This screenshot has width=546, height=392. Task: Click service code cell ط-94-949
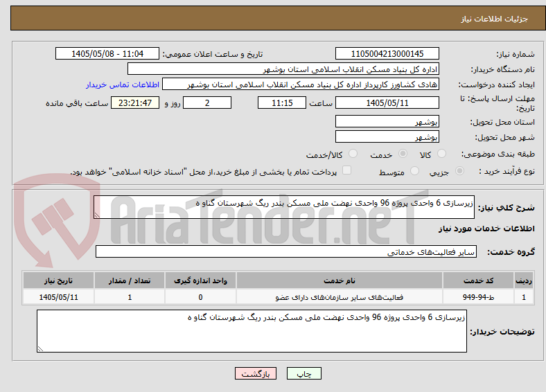click(x=479, y=297)
